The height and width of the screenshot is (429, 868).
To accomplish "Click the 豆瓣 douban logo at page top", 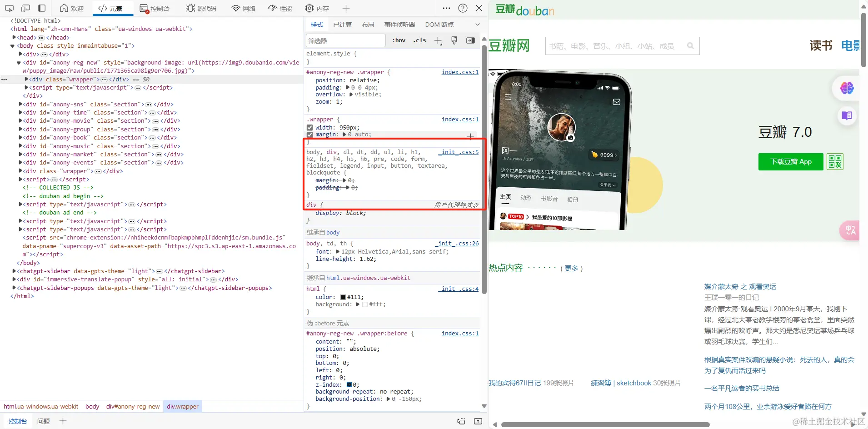I will [524, 10].
